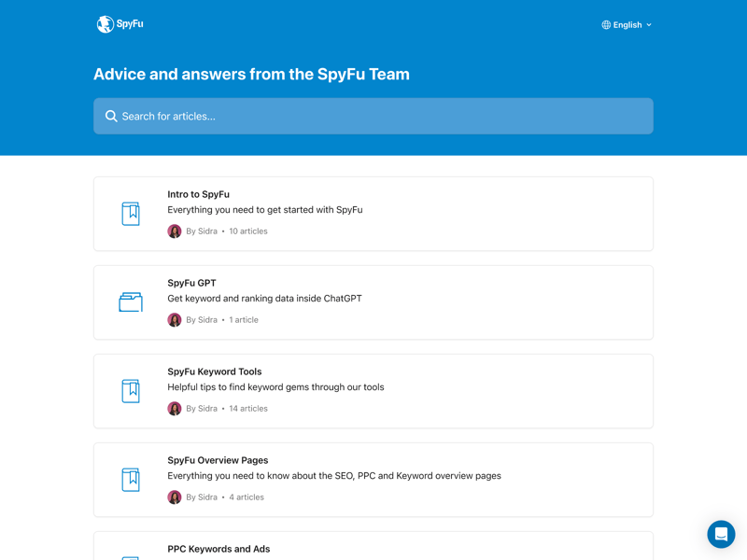Click Sidra's avatar in Intro to SpyFu
Image resolution: width=747 pixels, height=560 pixels.
(175, 231)
